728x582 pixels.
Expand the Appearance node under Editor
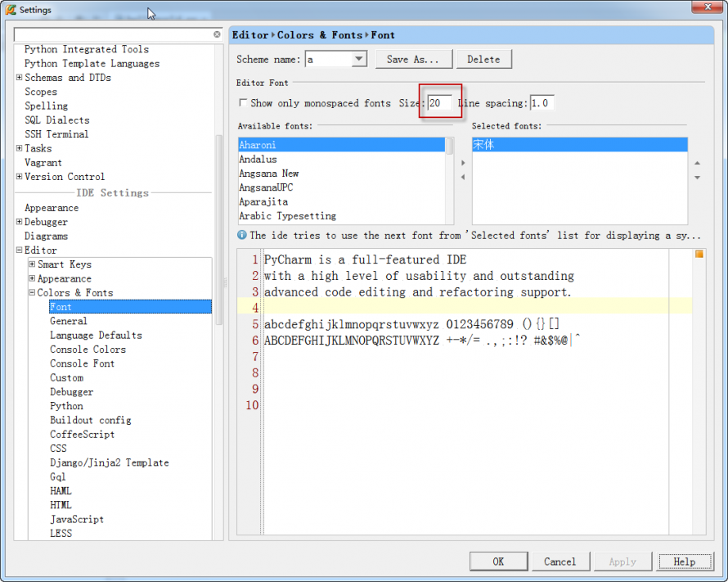[x=32, y=278]
